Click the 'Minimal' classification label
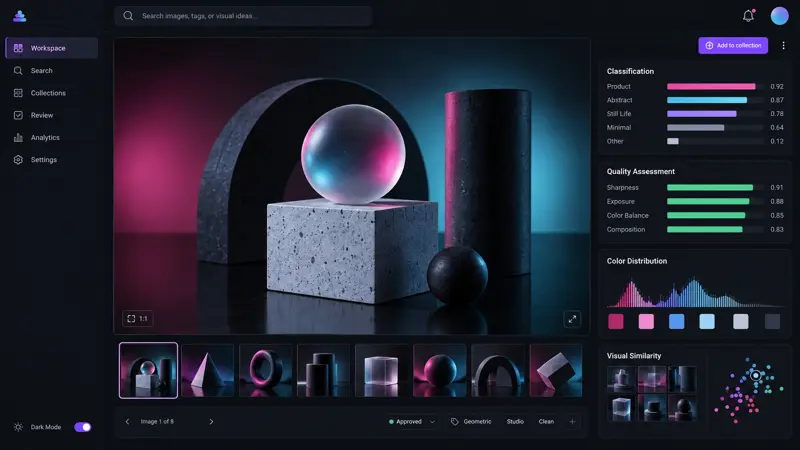 click(x=619, y=128)
